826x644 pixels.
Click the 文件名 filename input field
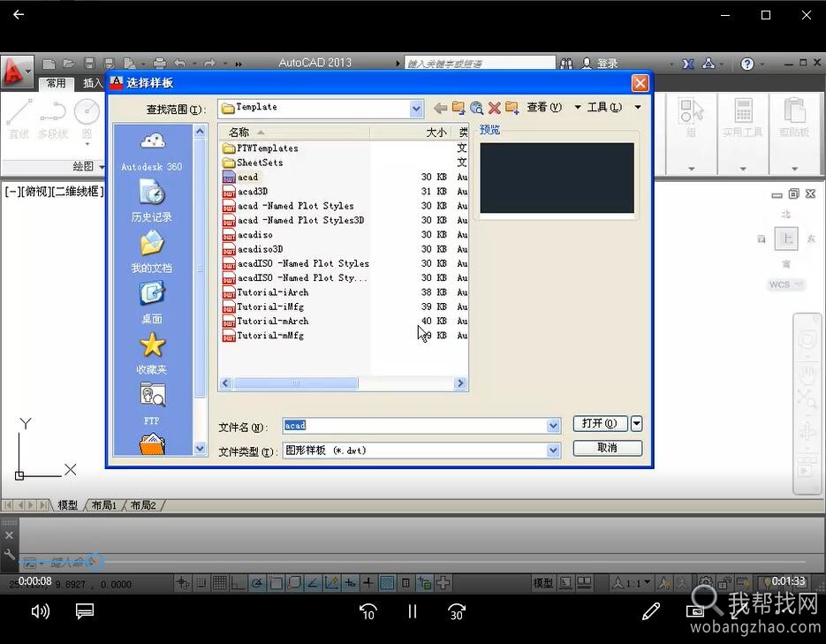click(x=415, y=426)
